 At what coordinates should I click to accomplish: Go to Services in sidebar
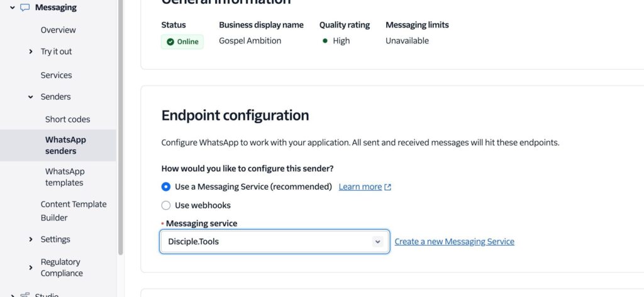click(56, 75)
